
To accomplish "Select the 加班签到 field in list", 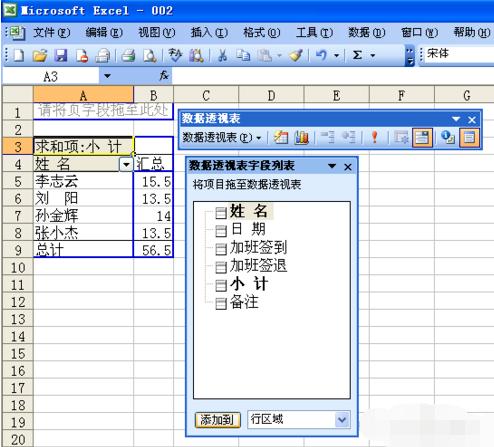I will coord(258,247).
